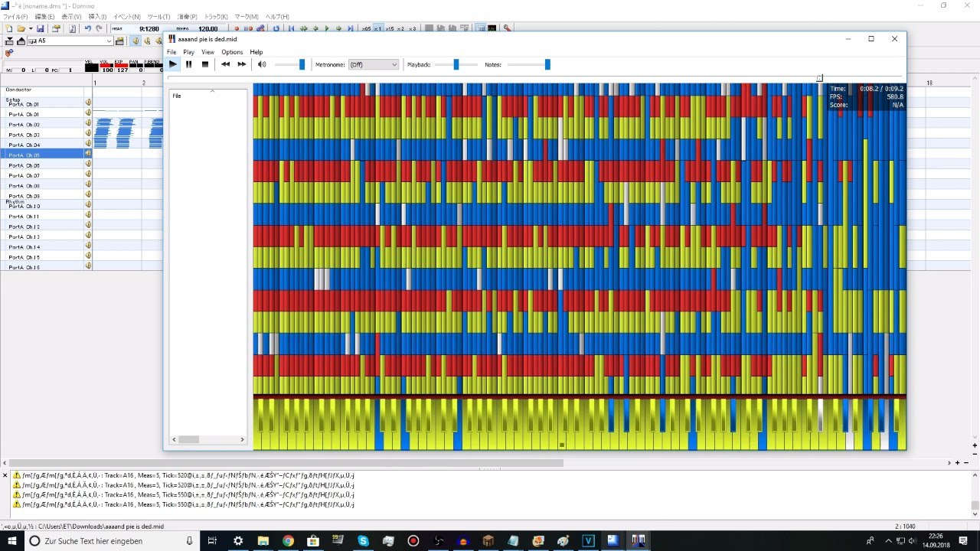Open the Play menu in the MIDI player
This screenshot has width=980, height=551.
(x=188, y=52)
